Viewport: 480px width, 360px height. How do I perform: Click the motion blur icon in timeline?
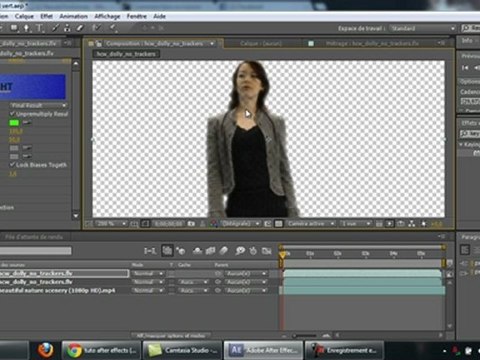tap(224, 251)
